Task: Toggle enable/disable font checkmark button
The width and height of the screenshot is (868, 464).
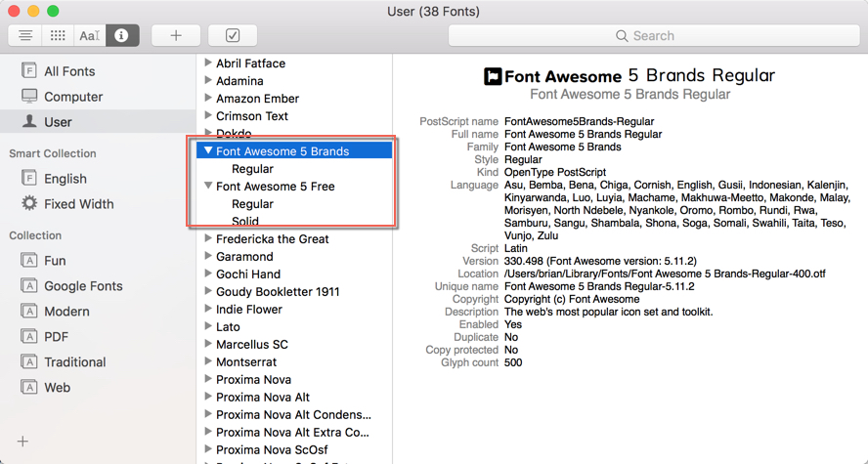Action: click(x=233, y=35)
